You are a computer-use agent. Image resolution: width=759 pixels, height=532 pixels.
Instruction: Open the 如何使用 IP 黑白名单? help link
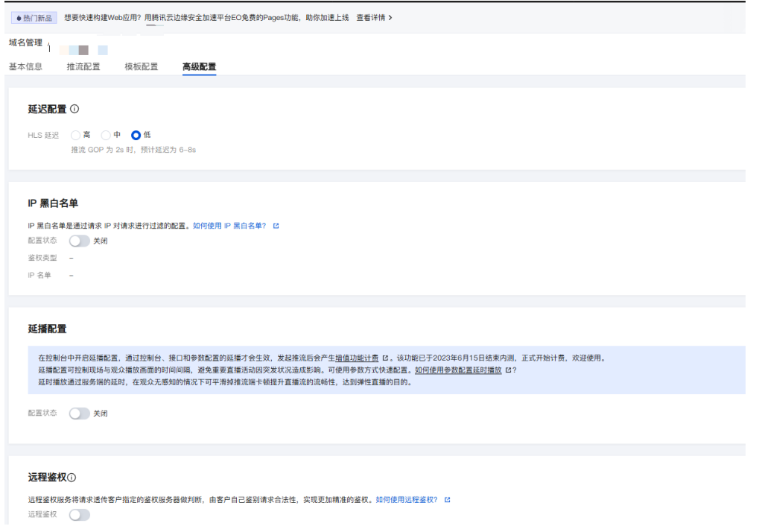pyautogui.click(x=229, y=225)
